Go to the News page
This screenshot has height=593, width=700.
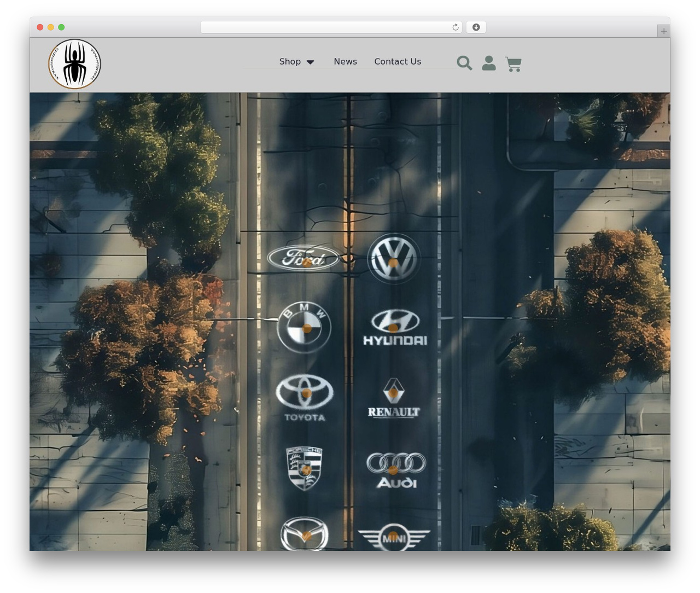(345, 61)
